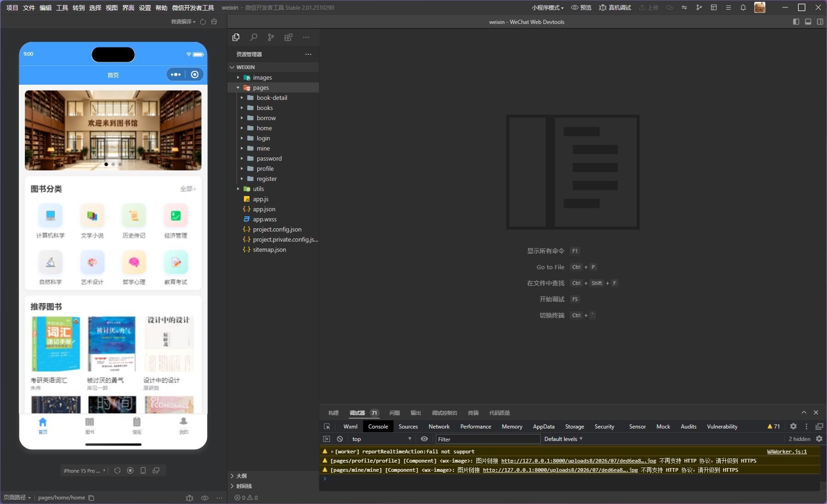The height and width of the screenshot is (504, 827).
Task: Open console settings gear beside 2 hidden
Action: (819, 439)
